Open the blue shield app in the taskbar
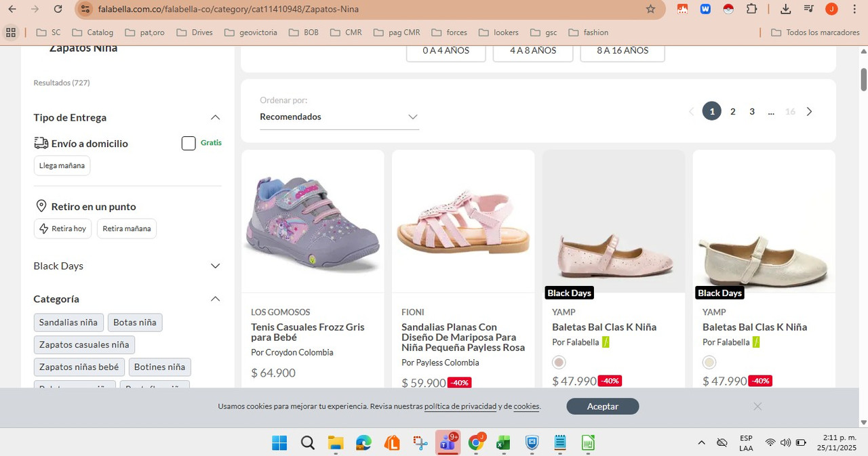The image size is (868, 456). (x=532, y=443)
